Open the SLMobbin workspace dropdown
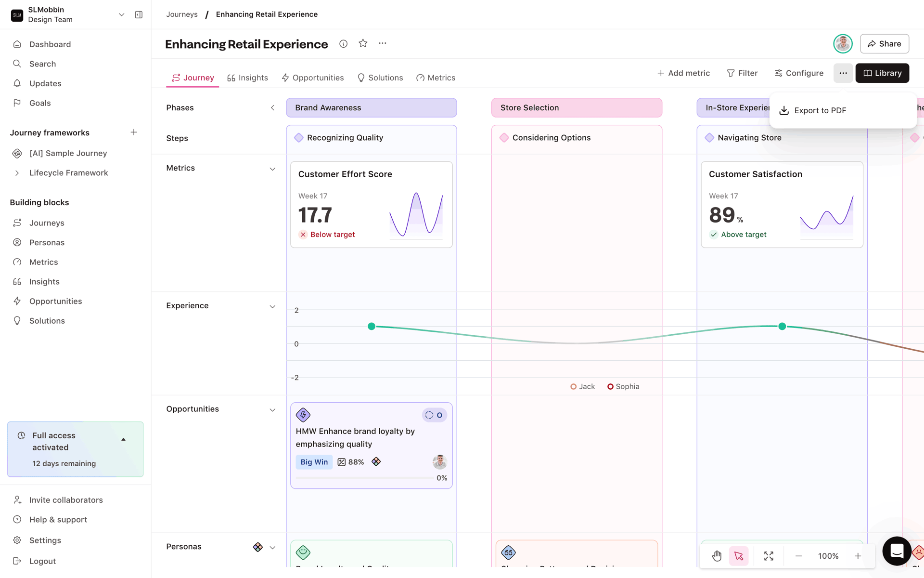Screen dimensions: 924x578 pos(121,14)
